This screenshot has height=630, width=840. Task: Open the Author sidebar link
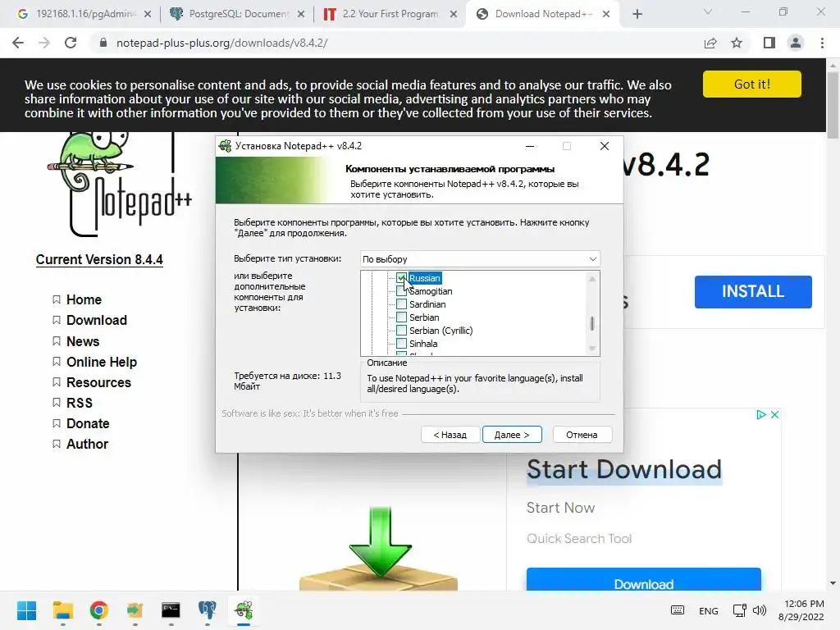tap(87, 444)
